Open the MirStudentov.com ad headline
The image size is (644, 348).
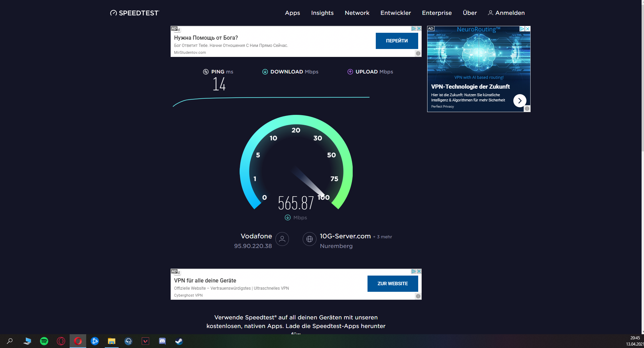click(206, 38)
